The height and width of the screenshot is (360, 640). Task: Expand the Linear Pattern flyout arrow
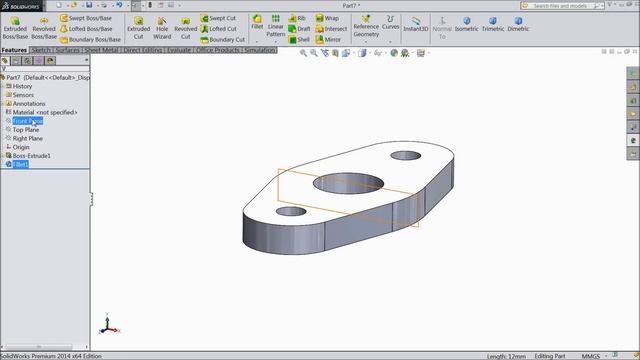tap(276, 42)
